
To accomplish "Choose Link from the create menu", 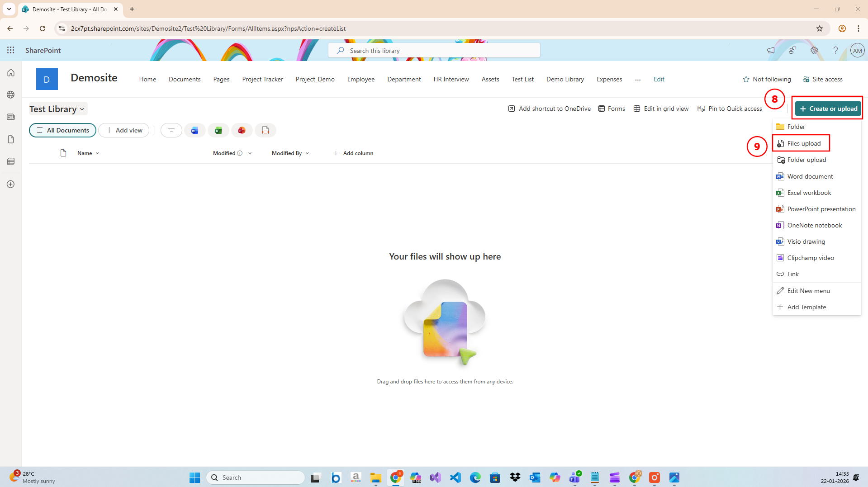I will 817,274.
